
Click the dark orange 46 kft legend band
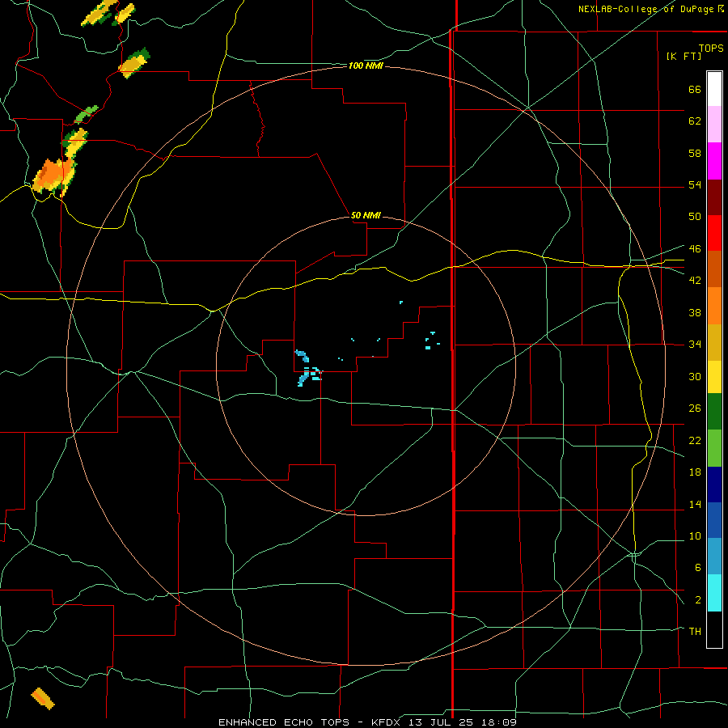pos(714,269)
